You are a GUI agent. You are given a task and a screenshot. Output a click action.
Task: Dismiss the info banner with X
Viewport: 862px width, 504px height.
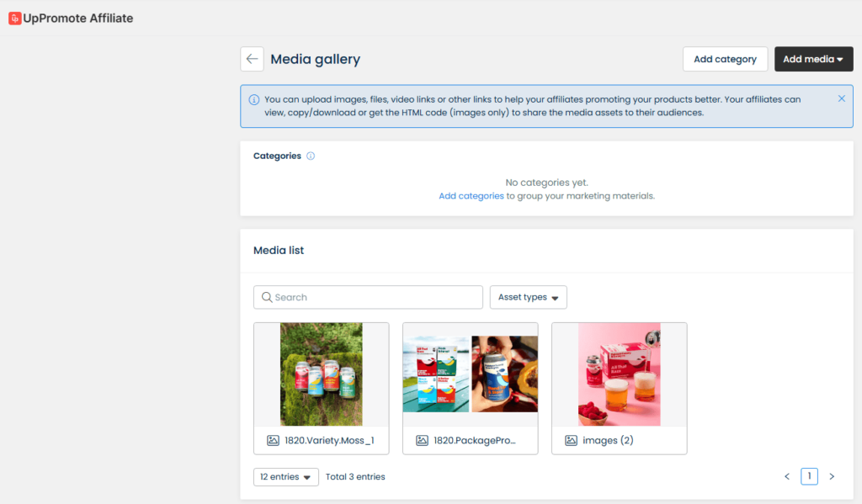[841, 98]
